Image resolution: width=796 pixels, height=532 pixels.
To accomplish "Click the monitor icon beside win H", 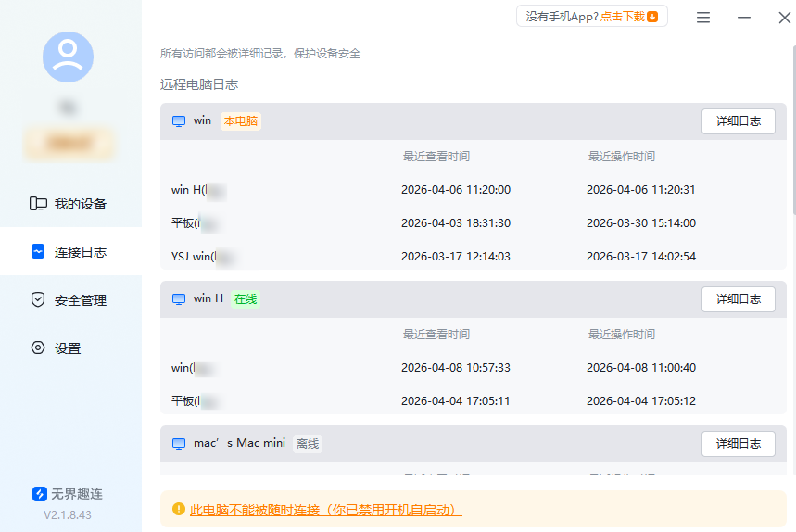I will (x=179, y=299).
